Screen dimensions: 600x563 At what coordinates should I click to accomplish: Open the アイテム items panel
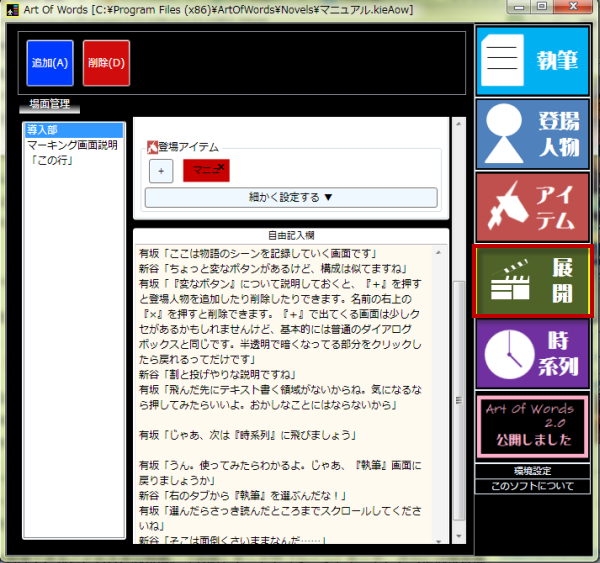[532, 208]
